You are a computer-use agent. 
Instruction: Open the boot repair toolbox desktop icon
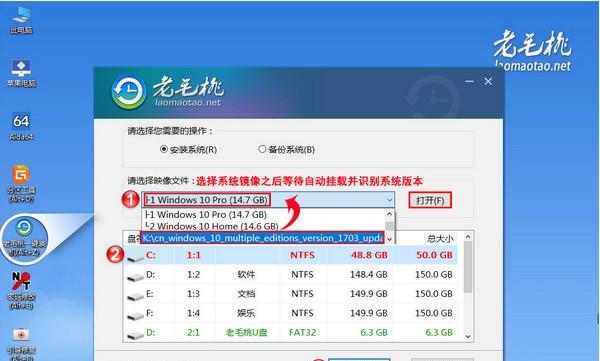pos(21,344)
